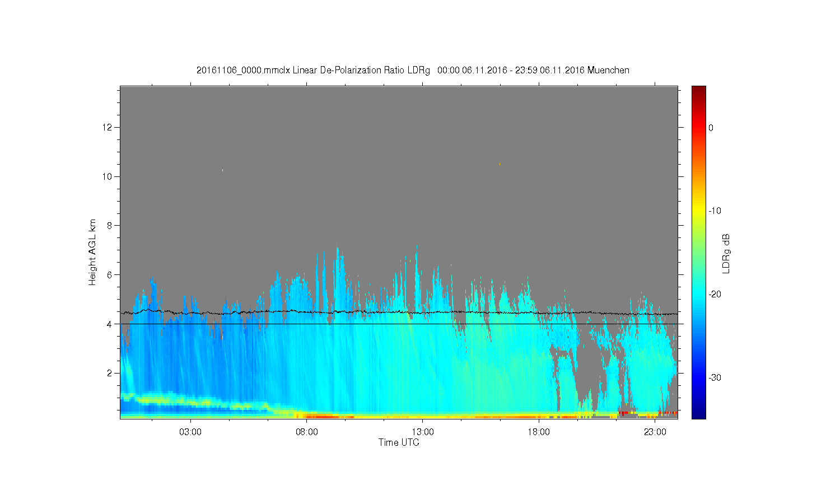Click the colorbar value '-30'

coord(715,377)
